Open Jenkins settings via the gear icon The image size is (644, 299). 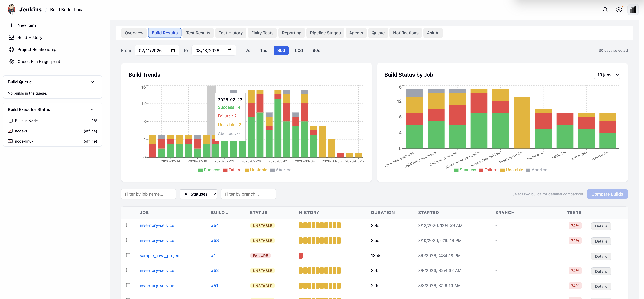click(x=619, y=10)
